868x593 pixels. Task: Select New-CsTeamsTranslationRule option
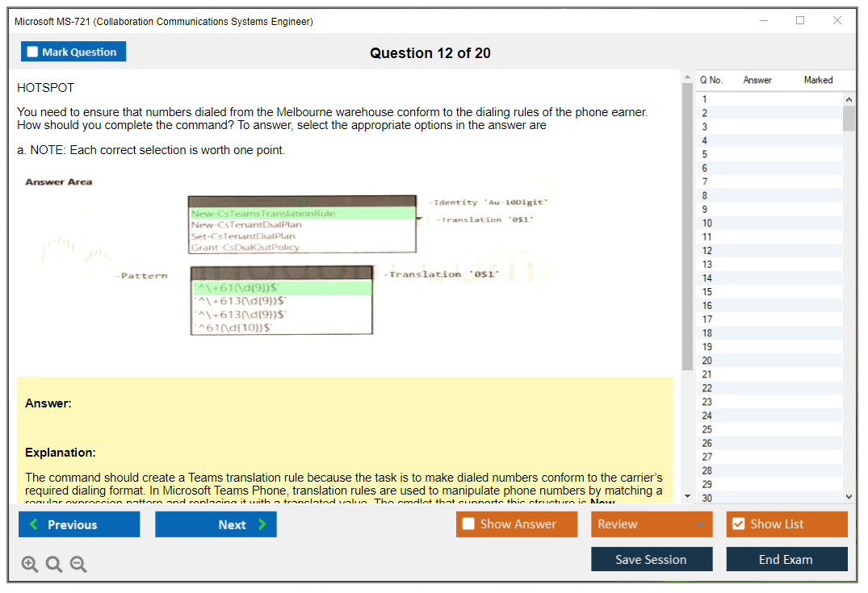pos(302,213)
